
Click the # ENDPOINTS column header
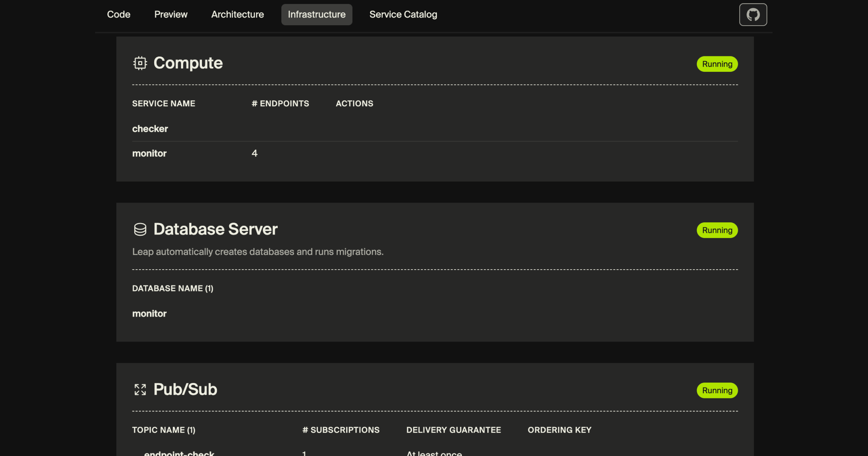coord(280,103)
